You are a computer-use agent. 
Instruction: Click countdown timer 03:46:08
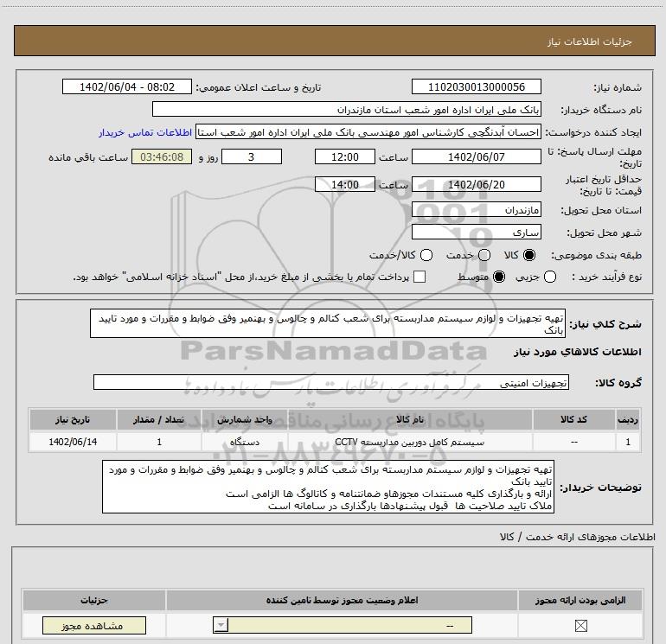pyautogui.click(x=162, y=156)
